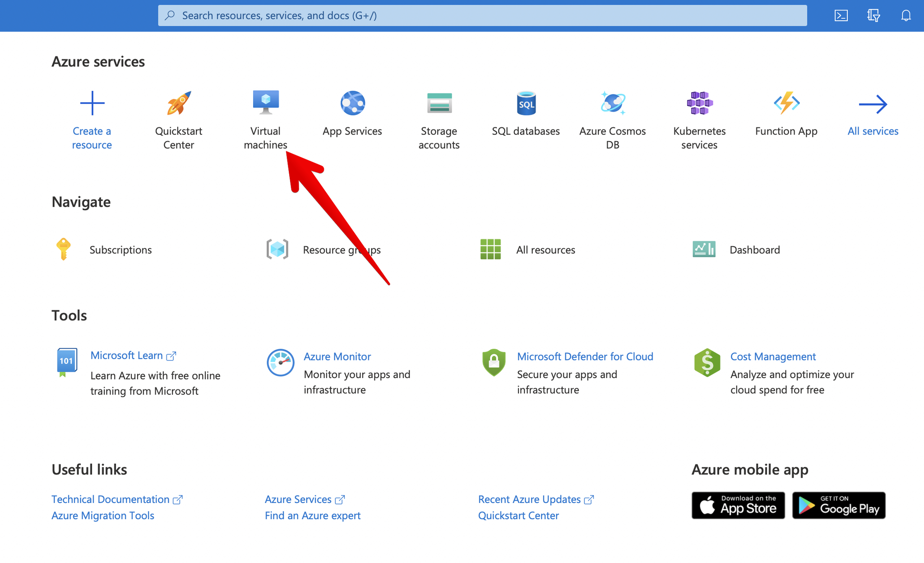Open the Azure Migration Tools link
The width and height of the screenshot is (924, 563).
point(103,516)
